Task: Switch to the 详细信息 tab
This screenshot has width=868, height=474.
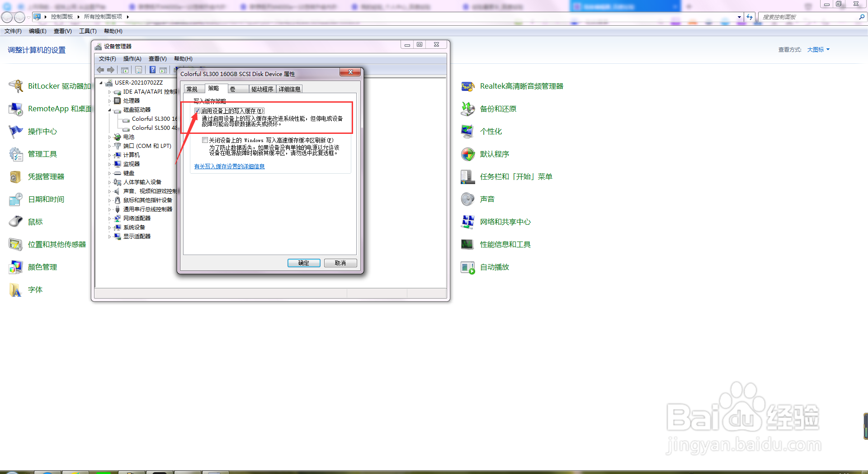Action: (289, 89)
